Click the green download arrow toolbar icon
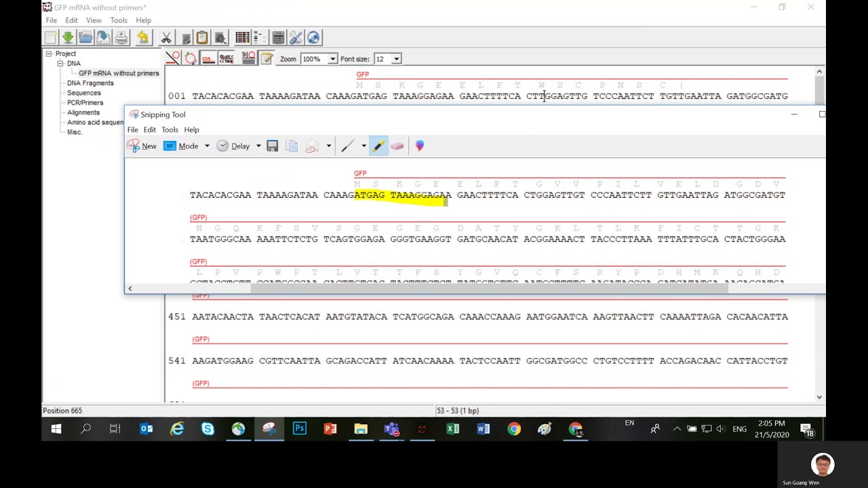This screenshot has width=868, height=488. [68, 38]
